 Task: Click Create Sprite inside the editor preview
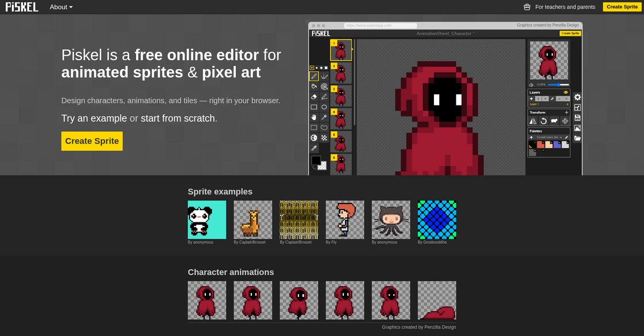point(570,33)
